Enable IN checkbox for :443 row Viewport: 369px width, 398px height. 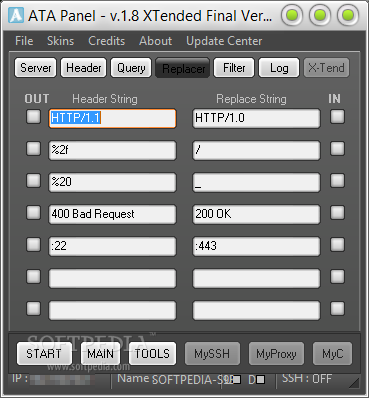[337, 245]
